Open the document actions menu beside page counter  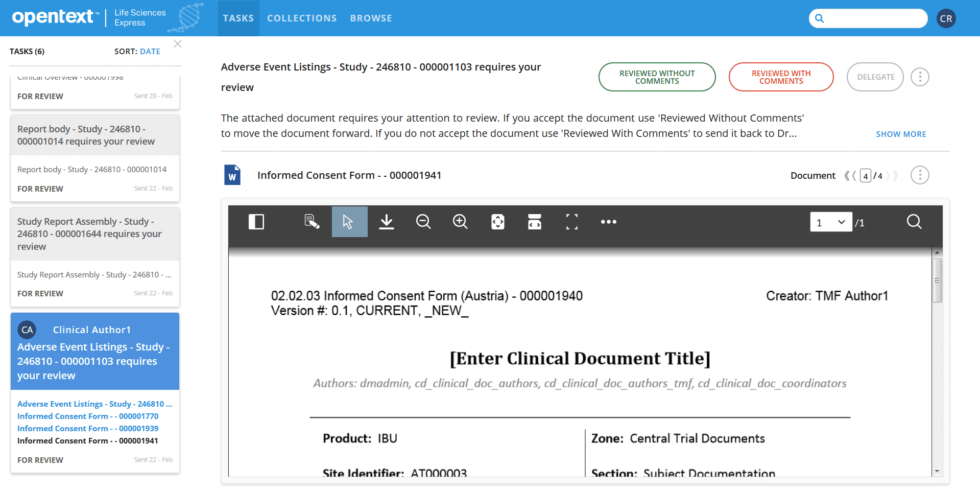920,175
